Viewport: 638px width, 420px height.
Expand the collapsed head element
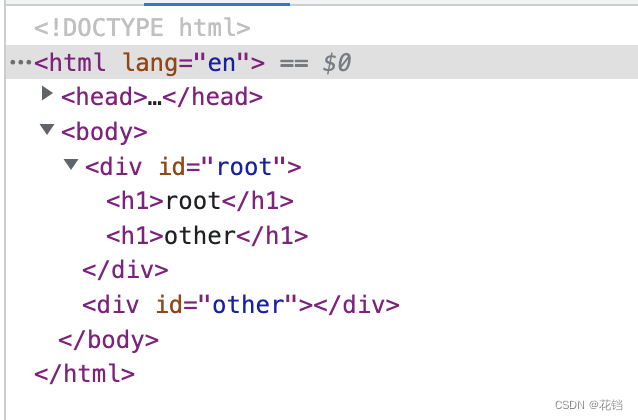pyautogui.click(x=47, y=94)
